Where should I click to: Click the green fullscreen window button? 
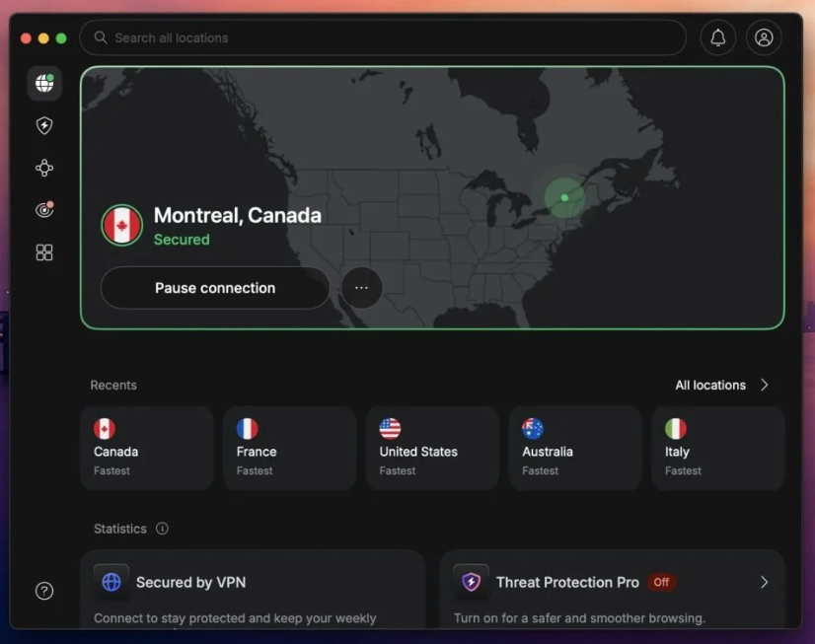tap(61, 37)
